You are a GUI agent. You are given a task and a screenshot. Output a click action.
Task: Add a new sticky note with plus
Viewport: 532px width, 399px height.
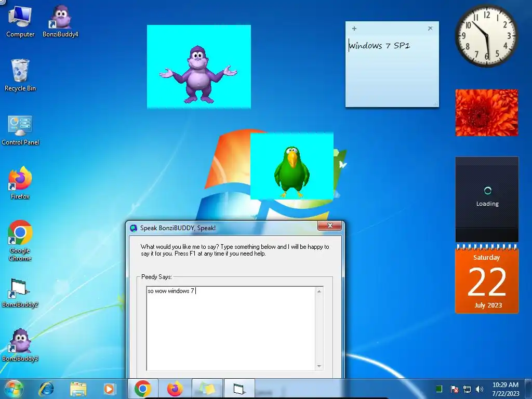[x=354, y=29]
